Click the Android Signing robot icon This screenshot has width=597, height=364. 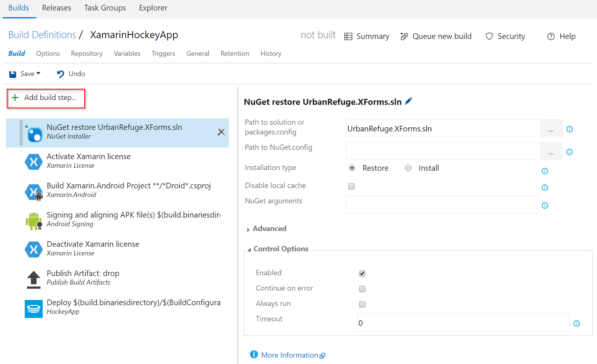click(x=34, y=221)
